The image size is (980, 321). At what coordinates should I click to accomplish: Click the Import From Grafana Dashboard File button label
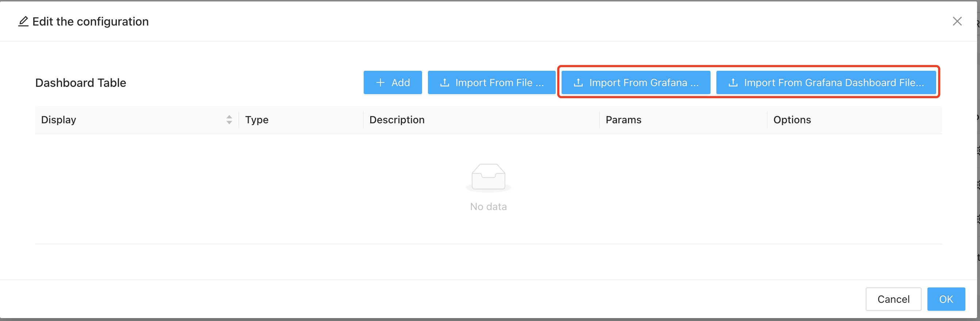[x=834, y=82]
